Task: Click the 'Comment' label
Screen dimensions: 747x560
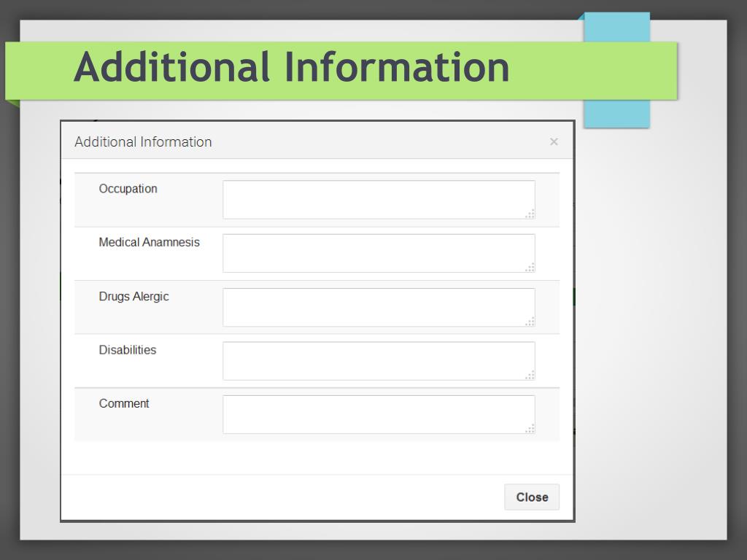Action: click(x=124, y=403)
